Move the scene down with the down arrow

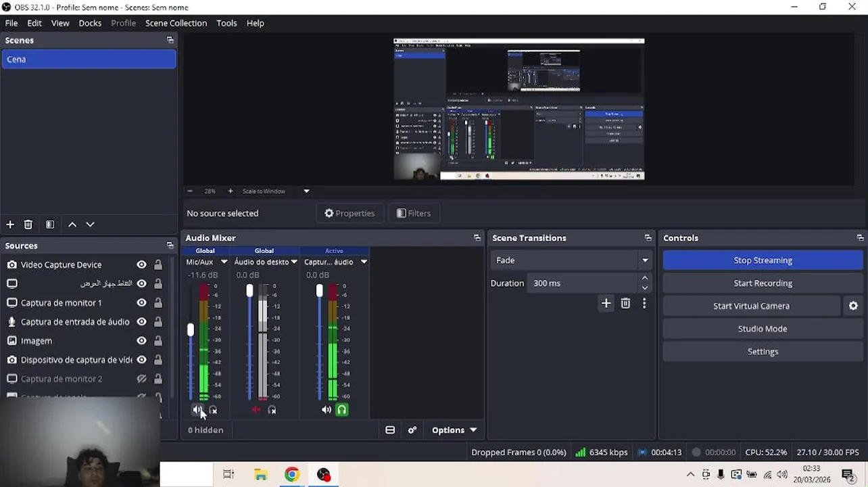(90, 225)
